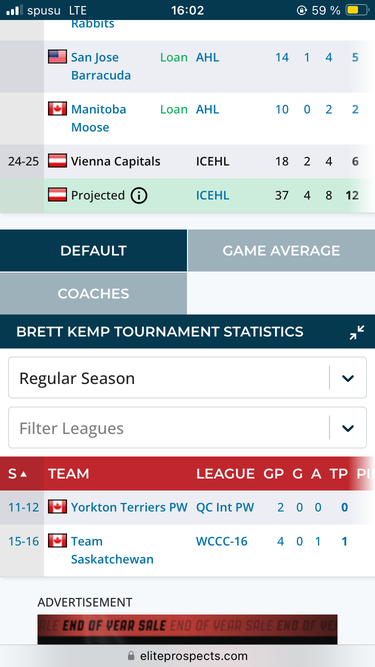Sort by the S season column header
The width and height of the screenshot is (375, 667).
click(x=17, y=473)
